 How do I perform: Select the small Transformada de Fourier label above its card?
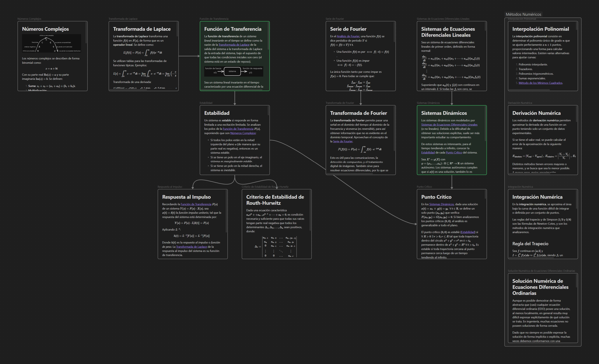[x=340, y=103]
